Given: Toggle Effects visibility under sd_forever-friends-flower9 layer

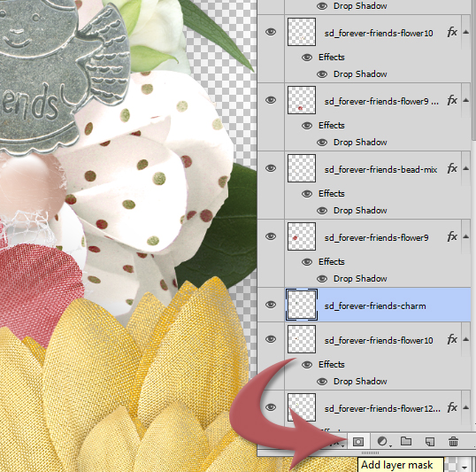Looking at the screenshot, I should pyautogui.click(x=307, y=262).
